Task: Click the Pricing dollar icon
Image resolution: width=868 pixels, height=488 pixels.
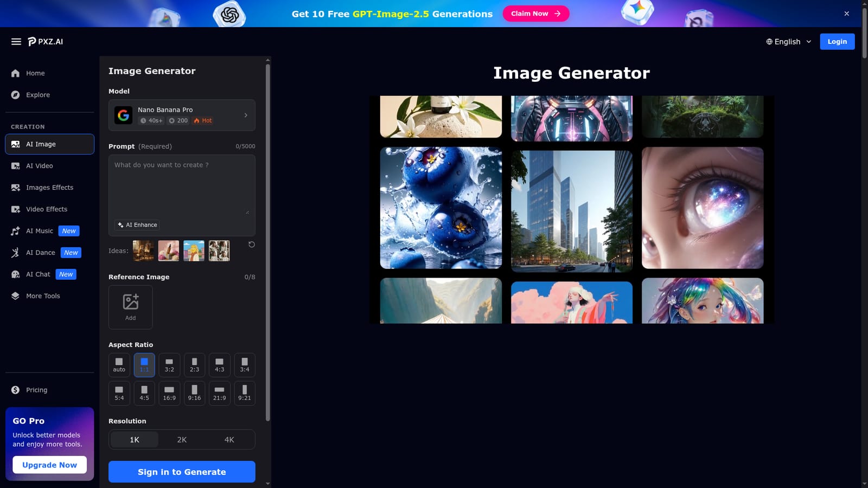Action: [15, 390]
